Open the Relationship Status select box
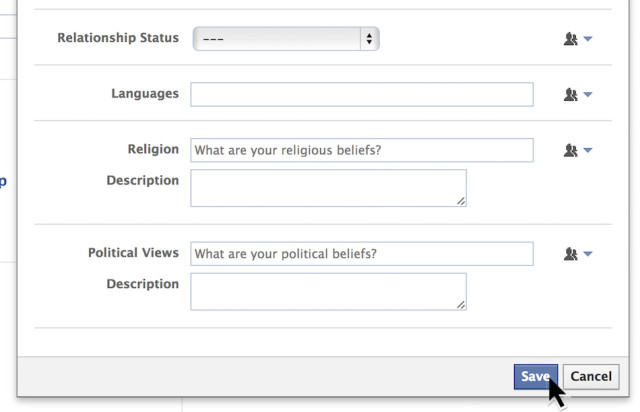This screenshot has width=640, height=412. (286, 39)
